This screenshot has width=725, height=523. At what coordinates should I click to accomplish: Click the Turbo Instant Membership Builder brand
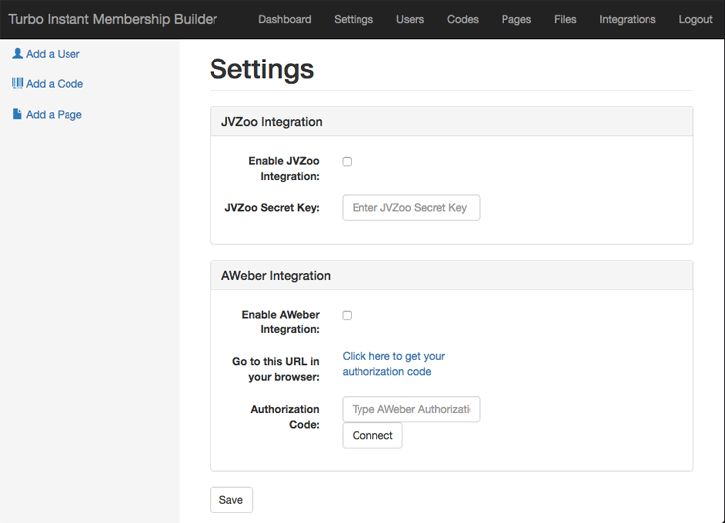pos(113,19)
